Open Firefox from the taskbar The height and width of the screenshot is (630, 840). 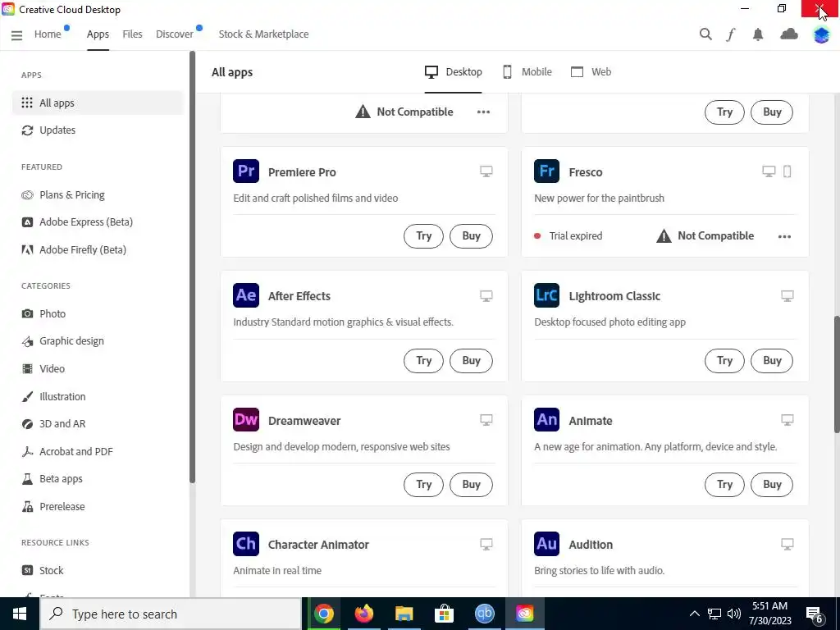[363, 614]
